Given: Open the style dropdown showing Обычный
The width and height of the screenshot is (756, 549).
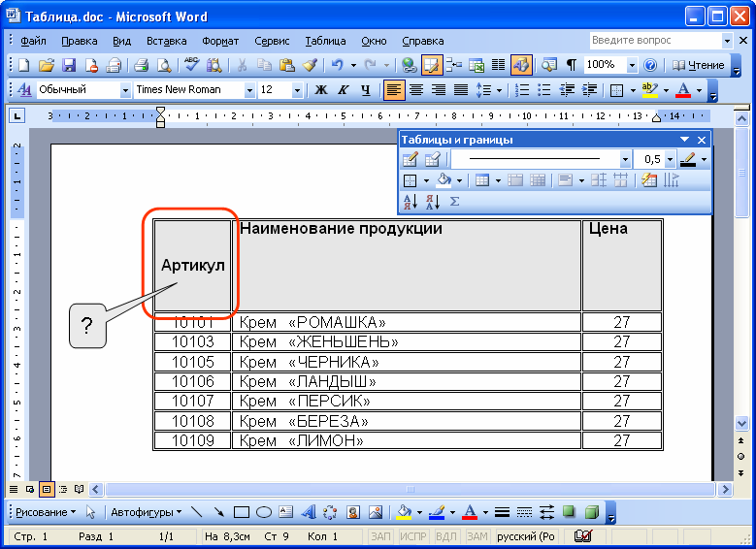Looking at the screenshot, I should [x=125, y=89].
